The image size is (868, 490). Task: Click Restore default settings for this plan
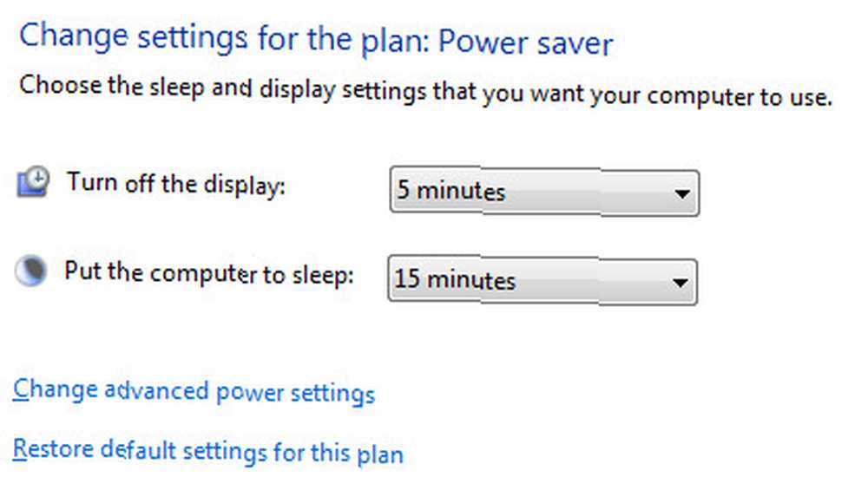(208, 451)
